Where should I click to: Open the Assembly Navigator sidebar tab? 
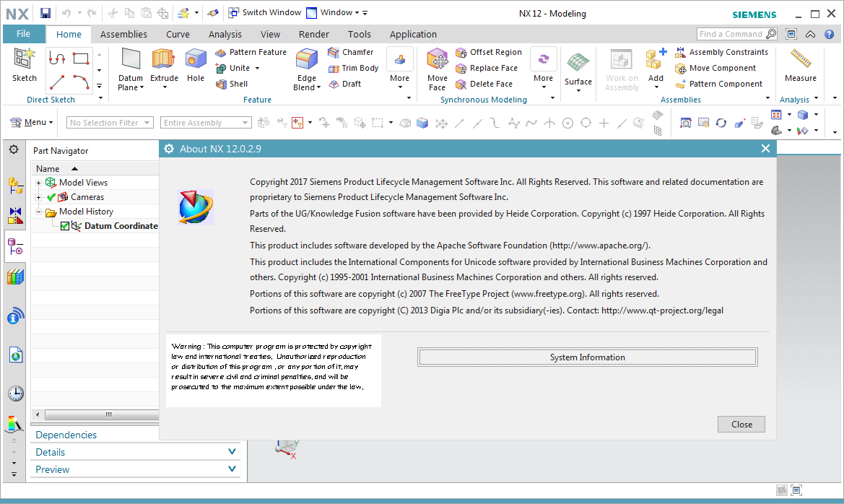[x=16, y=186]
